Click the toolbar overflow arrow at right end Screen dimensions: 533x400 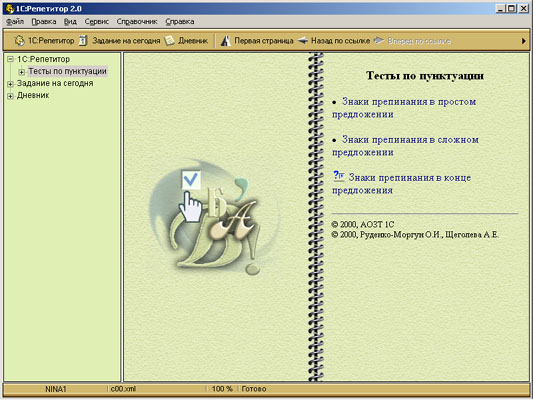(x=523, y=41)
